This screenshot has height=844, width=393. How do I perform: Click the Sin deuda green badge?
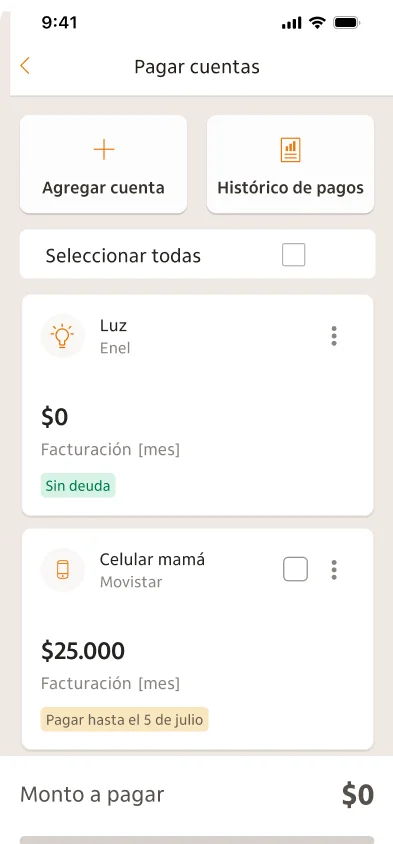[78, 486]
